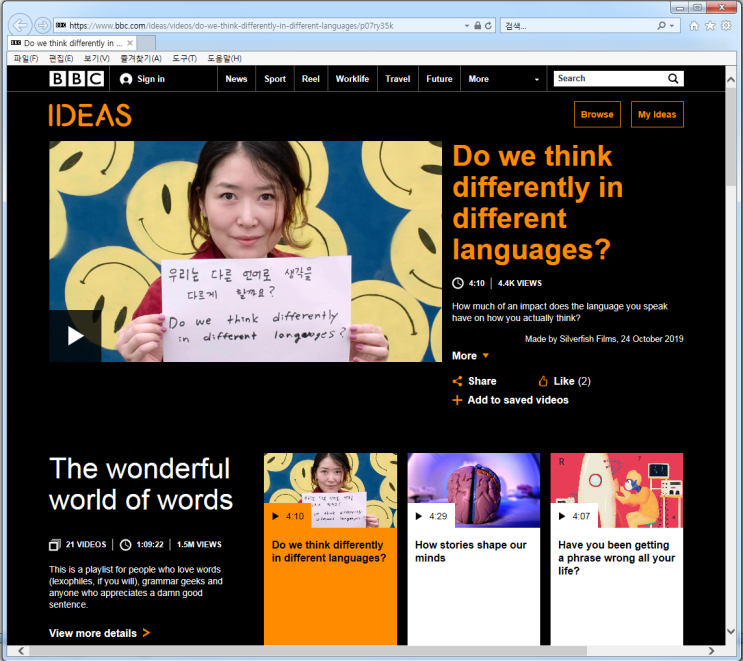Click the chevron next to View more details
Screen dimensions: 743x661
click(146, 633)
